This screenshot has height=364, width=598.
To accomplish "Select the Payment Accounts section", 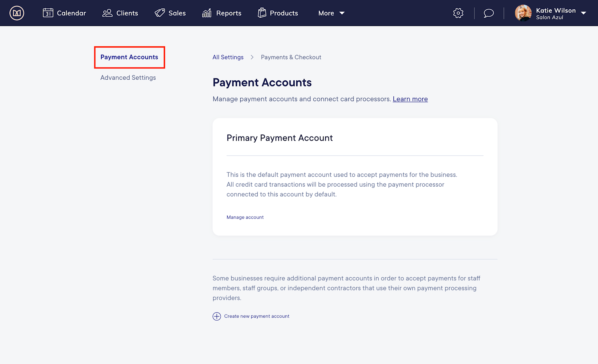I will (x=129, y=57).
